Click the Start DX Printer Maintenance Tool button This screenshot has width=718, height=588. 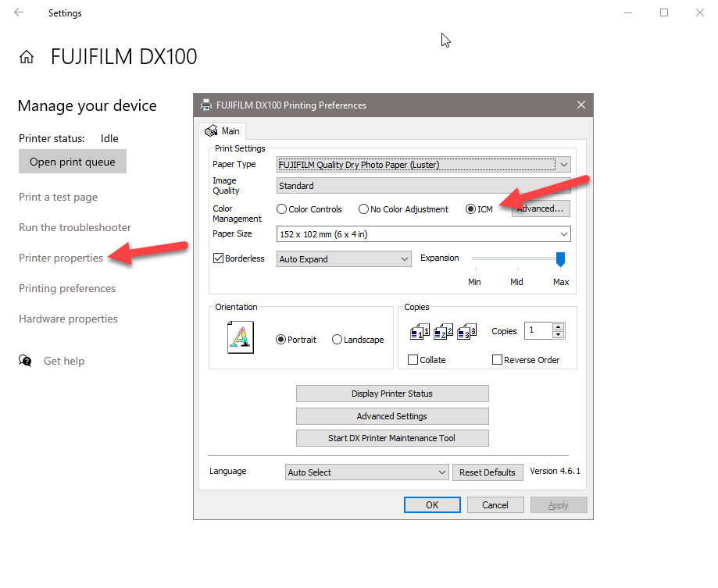[391, 438]
